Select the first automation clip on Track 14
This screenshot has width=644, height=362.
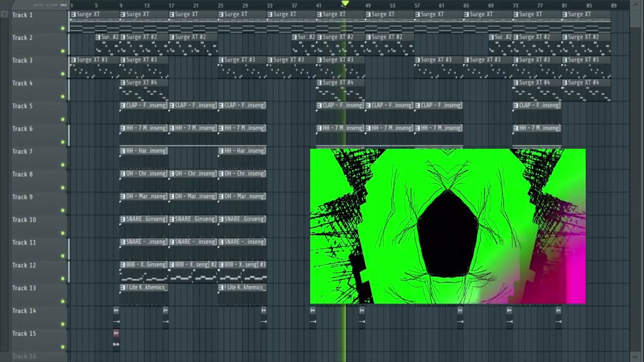click(116, 316)
